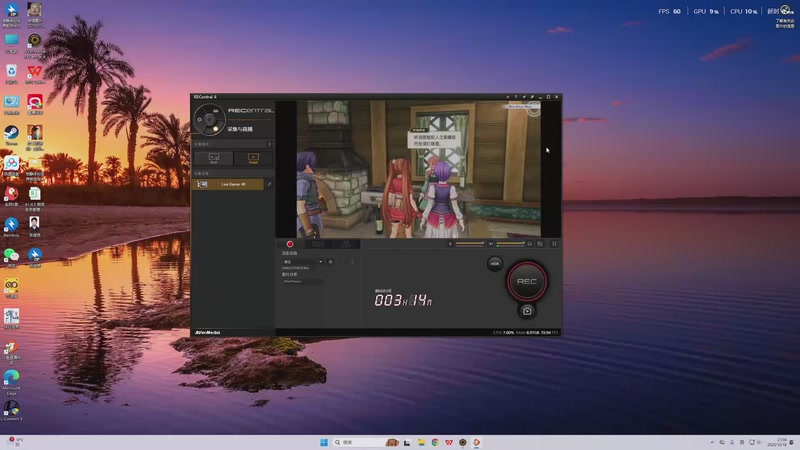800x450 pixels.
Task: Switch to the third multi-stream tab
Action: click(x=346, y=244)
